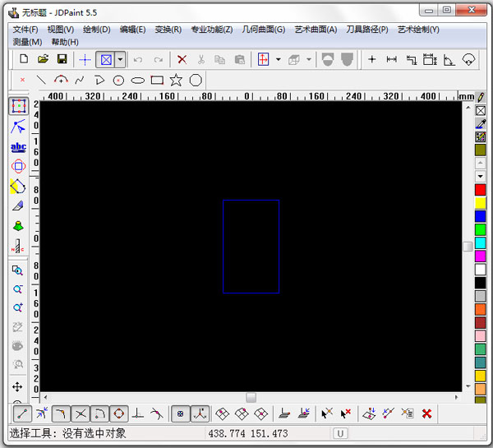493x448 pixels.
Task: Toggle intersection snap button
Action: 81,413
